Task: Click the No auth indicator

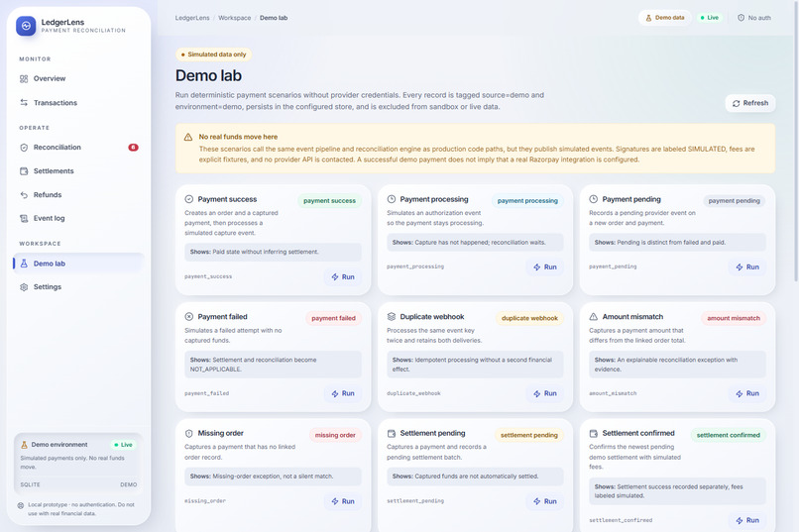Action: pyautogui.click(x=754, y=18)
